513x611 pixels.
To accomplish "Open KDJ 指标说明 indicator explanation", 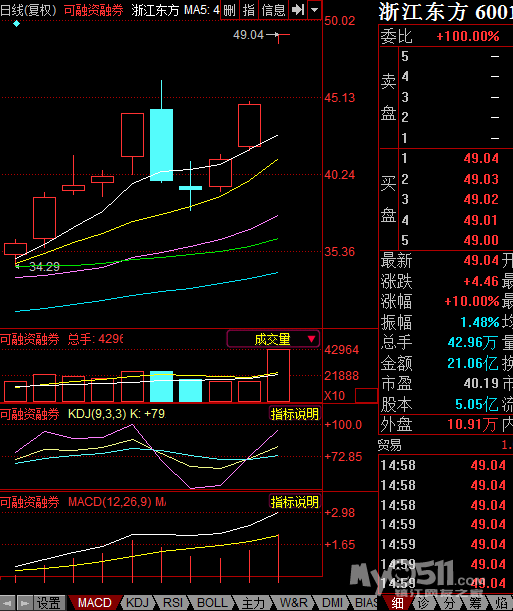I will tap(294, 414).
